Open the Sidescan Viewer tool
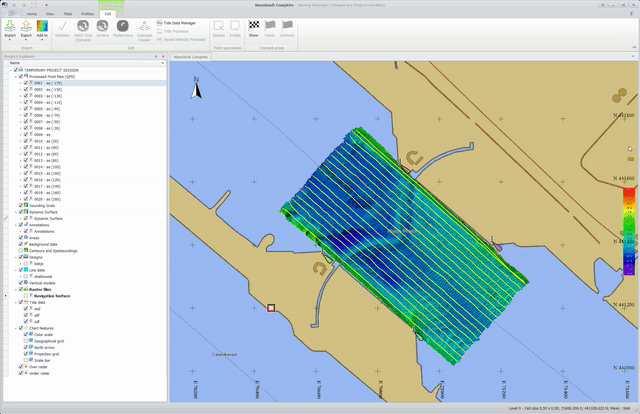640x414 pixels. [x=143, y=26]
